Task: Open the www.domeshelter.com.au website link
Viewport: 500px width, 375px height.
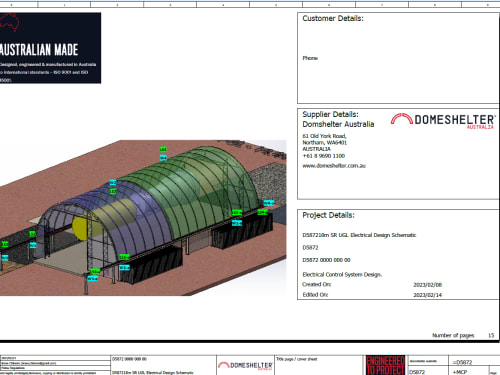Action: 334,166
